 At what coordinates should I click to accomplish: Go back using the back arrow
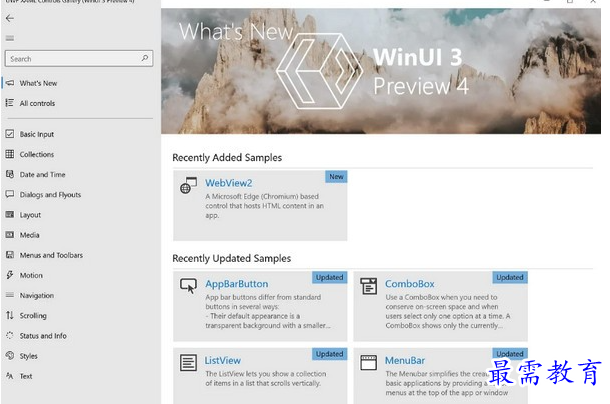10,18
